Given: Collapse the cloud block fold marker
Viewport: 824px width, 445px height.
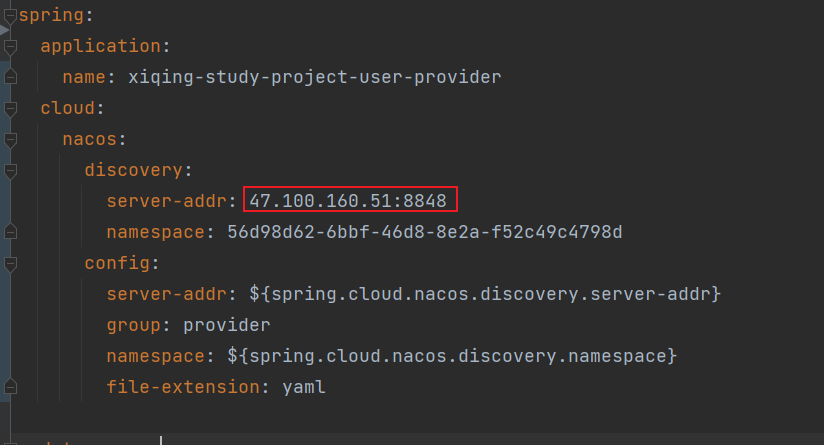Looking at the screenshot, I should [10, 109].
